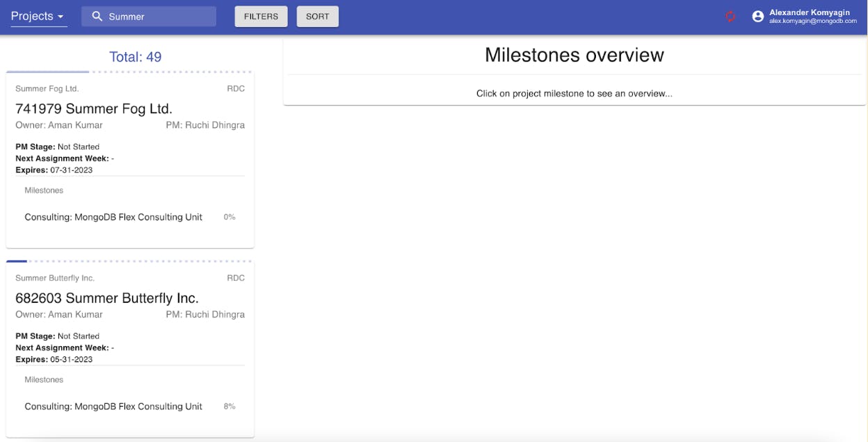
Task: Click the alex.komyagin@mongodb.com email text
Action: pos(812,22)
